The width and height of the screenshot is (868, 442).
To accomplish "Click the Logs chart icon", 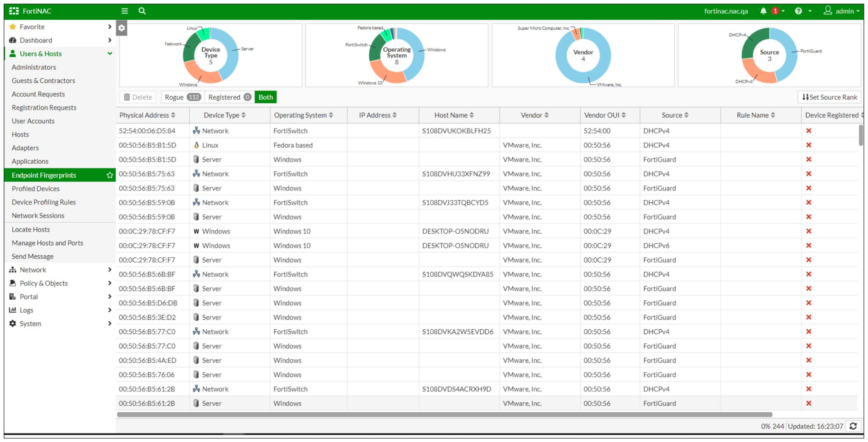I will (x=13, y=310).
